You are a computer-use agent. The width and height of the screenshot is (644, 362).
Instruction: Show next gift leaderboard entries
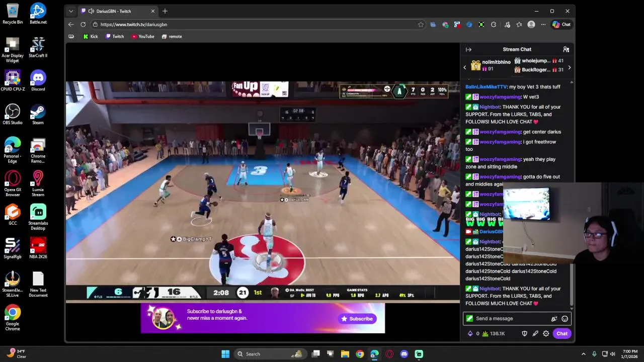569,67
